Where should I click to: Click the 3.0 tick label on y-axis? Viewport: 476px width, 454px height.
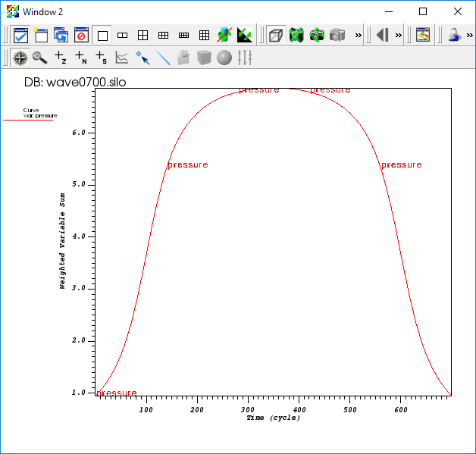pos(79,288)
